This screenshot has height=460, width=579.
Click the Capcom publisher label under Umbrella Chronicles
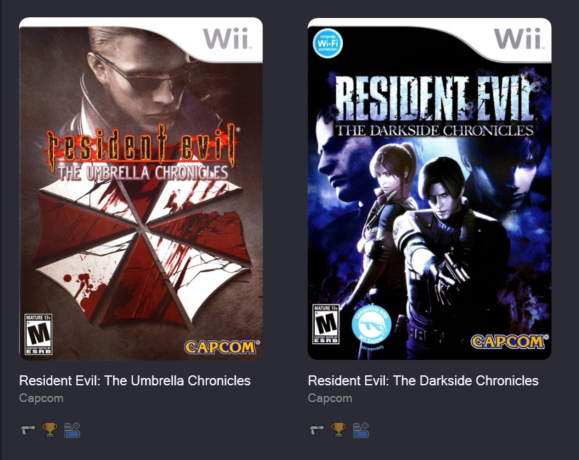[41, 398]
